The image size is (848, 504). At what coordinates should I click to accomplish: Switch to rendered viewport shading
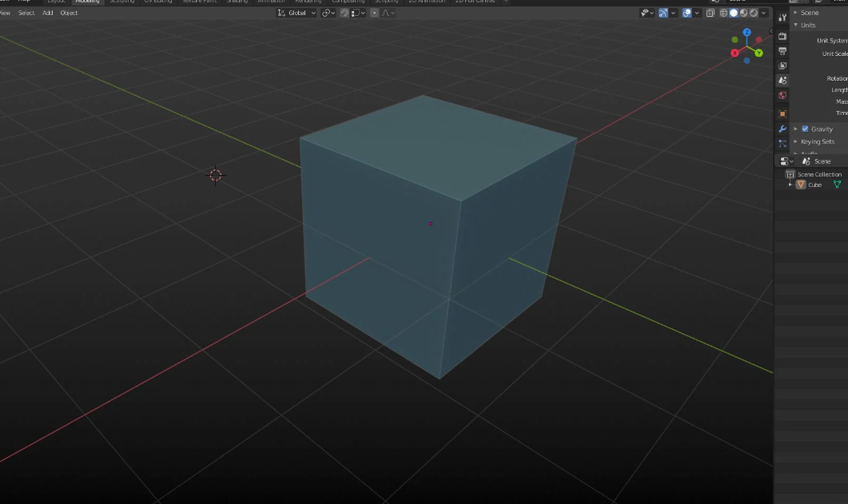point(754,13)
